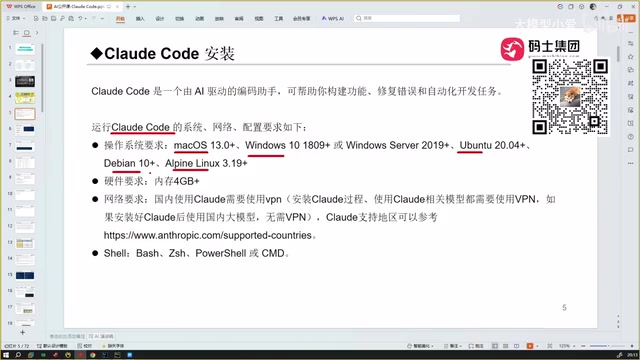Screen dimensions: 640x360
Task: Switch to slide sorter view icon
Action: point(506,346)
